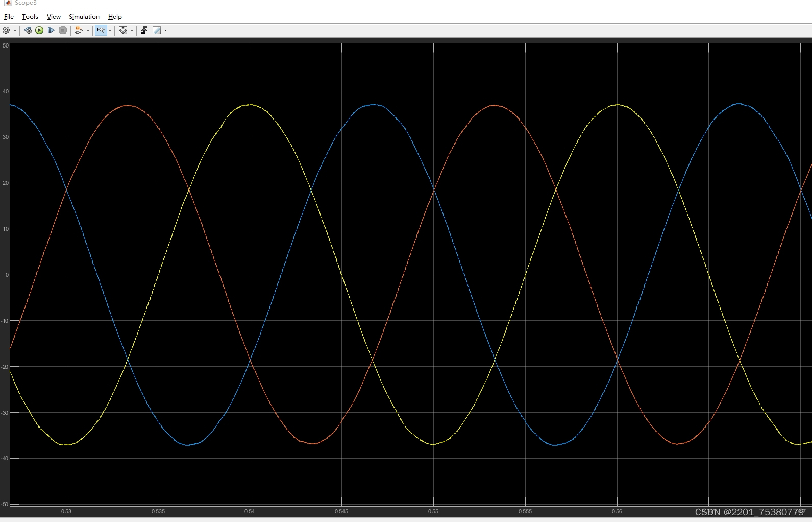This screenshot has height=522, width=812.
Task: Expand the configuration properties dropdown arrow
Action: pos(15,31)
